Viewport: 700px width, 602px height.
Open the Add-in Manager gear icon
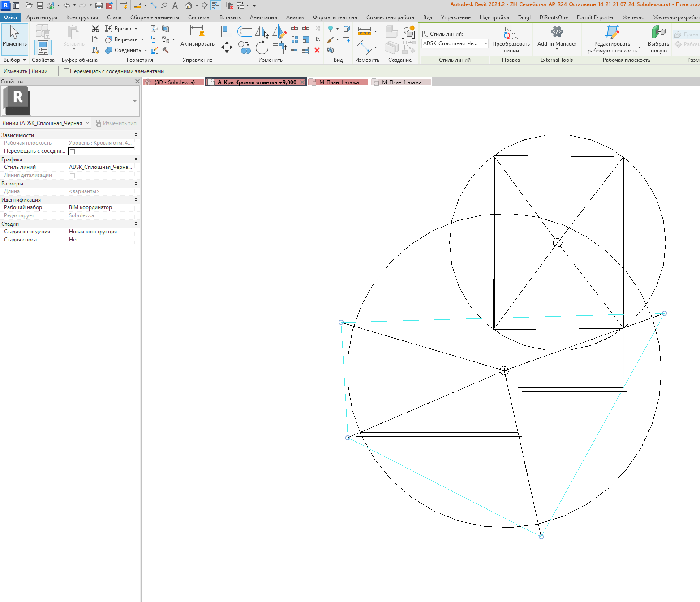(x=557, y=32)
